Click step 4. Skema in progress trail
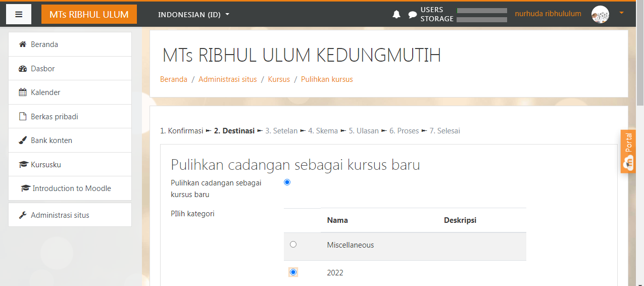The height and width of the screenshot is (286, 644). pos(323,131)
